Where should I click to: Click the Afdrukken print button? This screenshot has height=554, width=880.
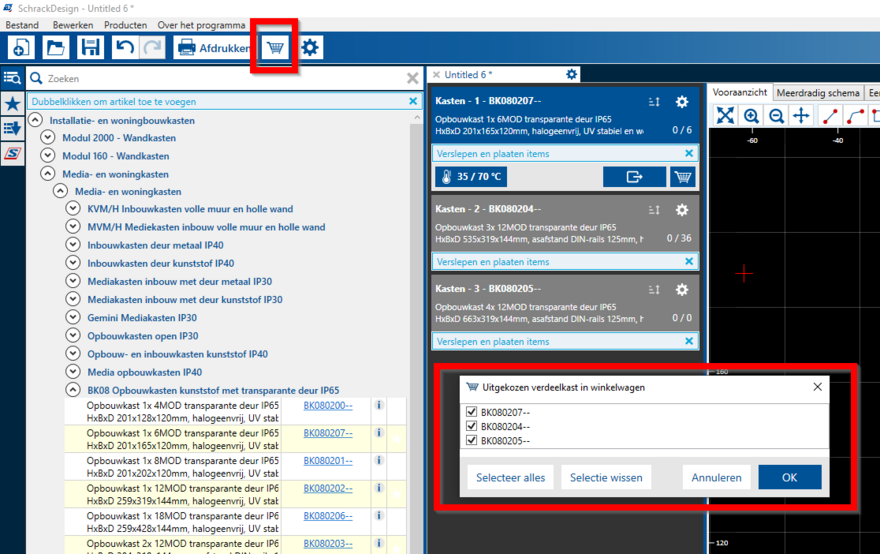(x=212, y=48)
